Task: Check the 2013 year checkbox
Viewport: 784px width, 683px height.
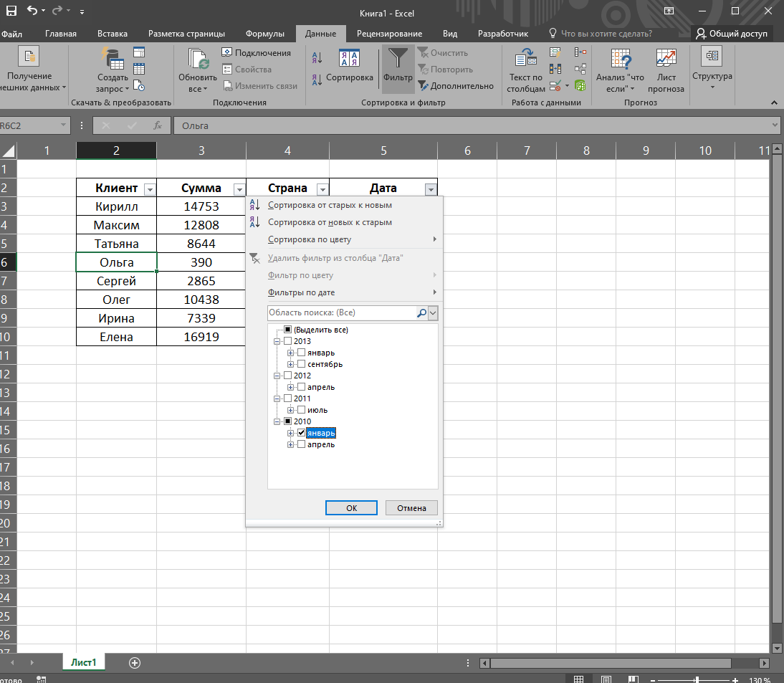Action: (288, 341)
